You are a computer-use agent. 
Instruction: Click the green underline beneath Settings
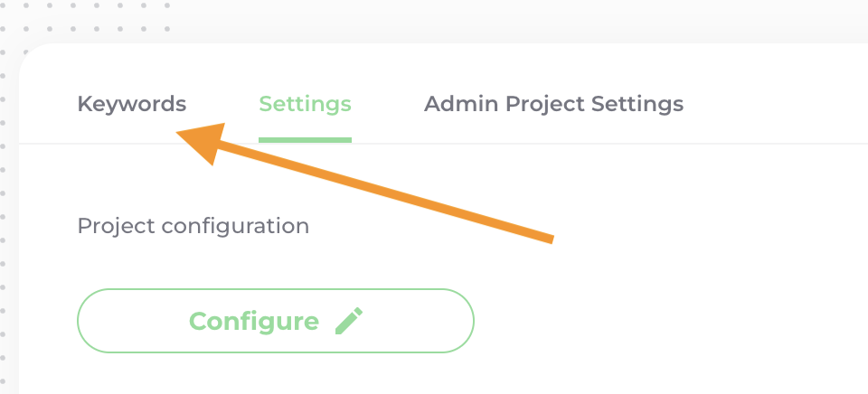pyautogui.click(x=305, y=140)
